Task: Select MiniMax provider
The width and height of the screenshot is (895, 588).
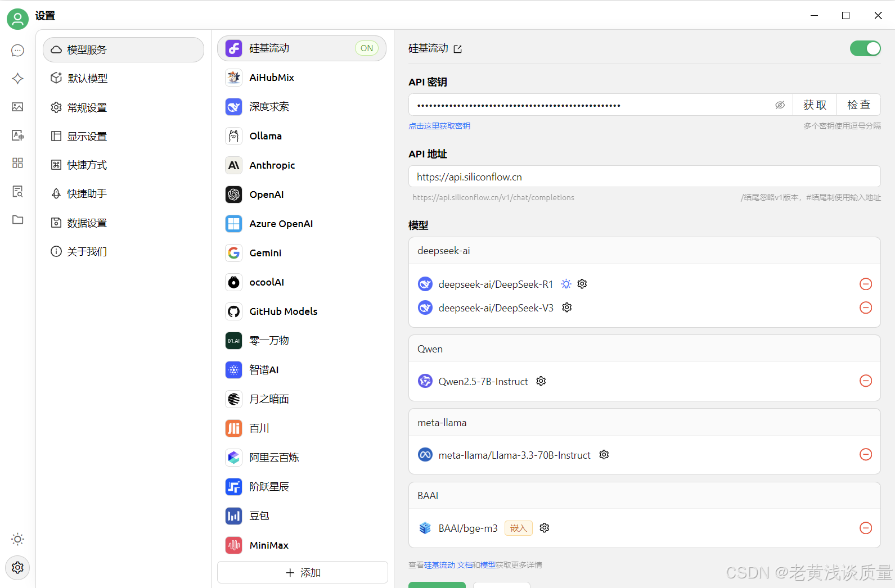Action: coord(302,545)
